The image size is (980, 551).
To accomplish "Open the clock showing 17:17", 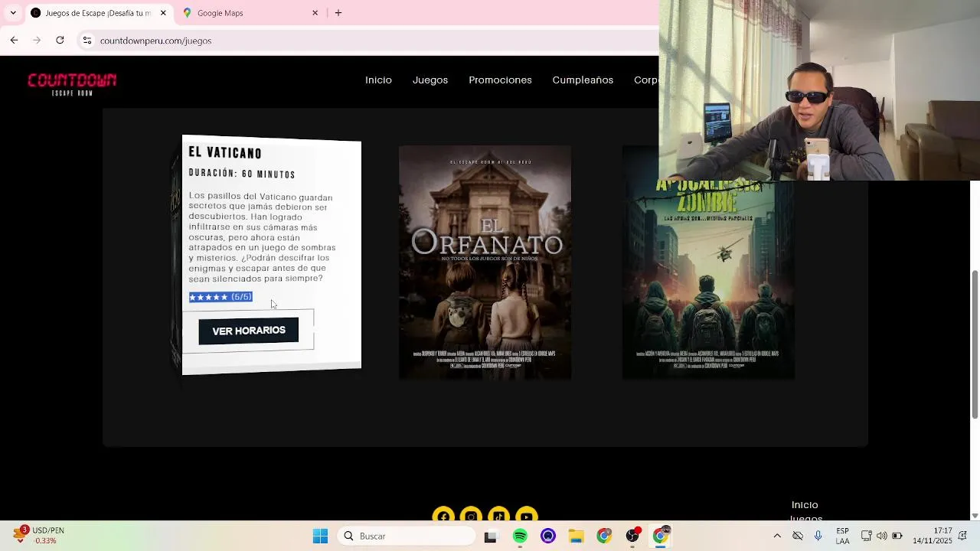I will click(x=933, y=536).
